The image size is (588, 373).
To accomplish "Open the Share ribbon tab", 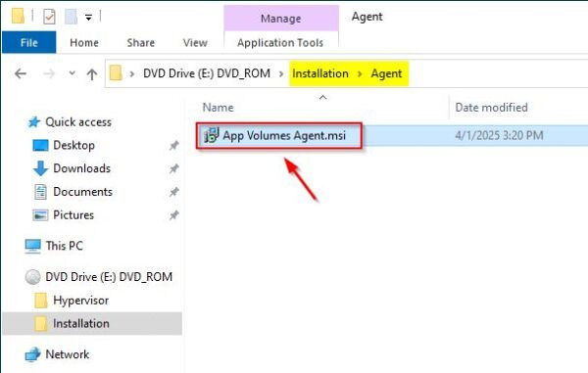I will 140,43.
